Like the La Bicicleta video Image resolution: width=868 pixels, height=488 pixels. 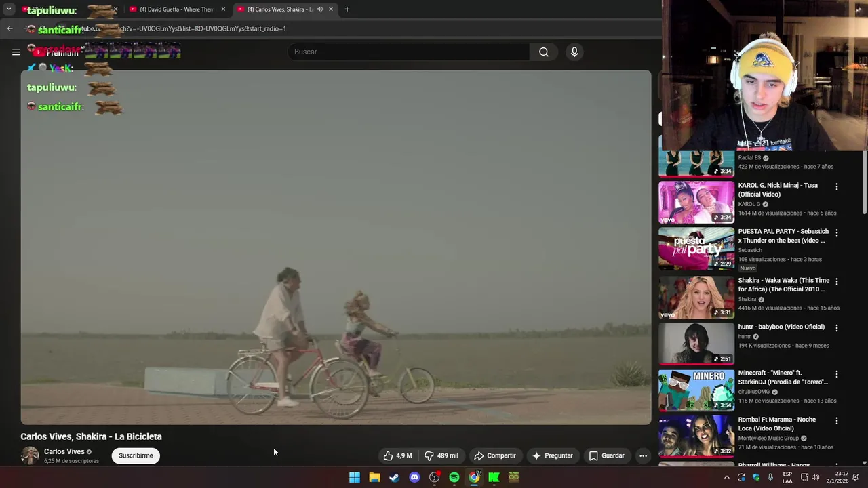(x=398, y=455)
